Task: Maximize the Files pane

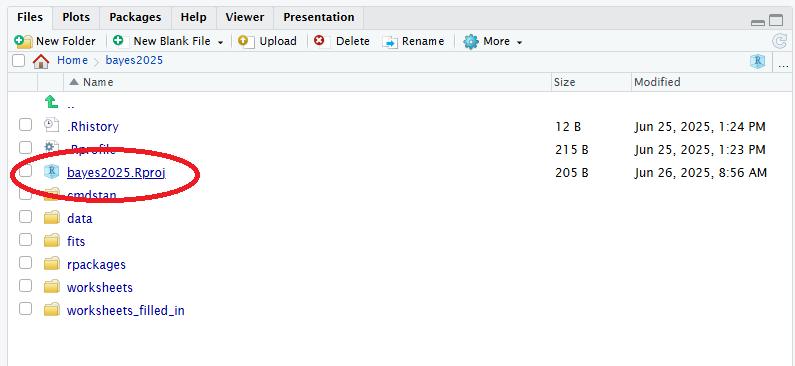Action: point(776,20)
